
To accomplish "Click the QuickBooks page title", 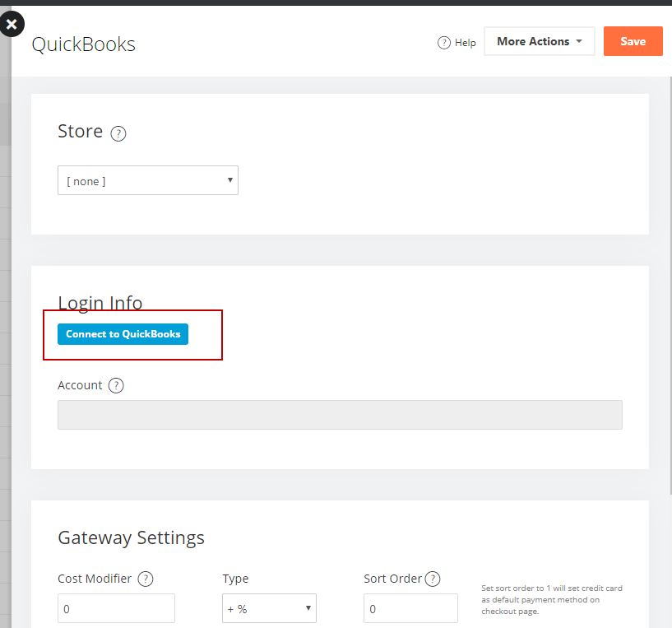I will tap(84, 44).
